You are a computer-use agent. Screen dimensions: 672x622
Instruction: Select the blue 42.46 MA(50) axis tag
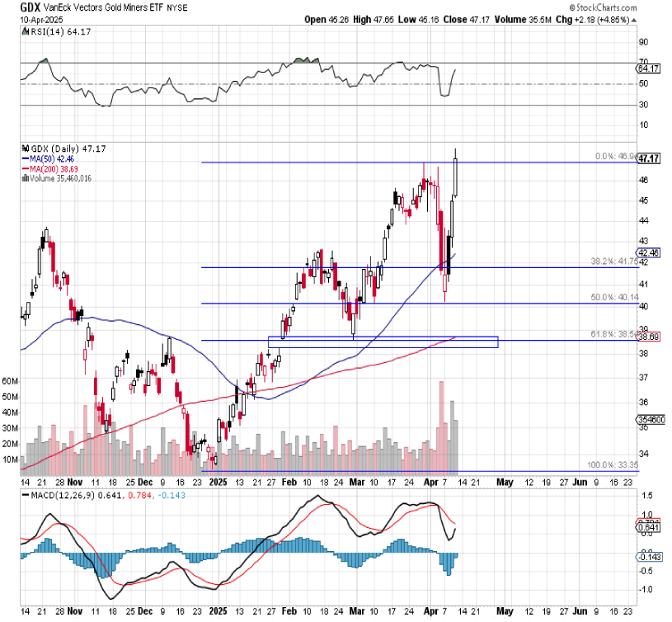click(x=650, y=252)
